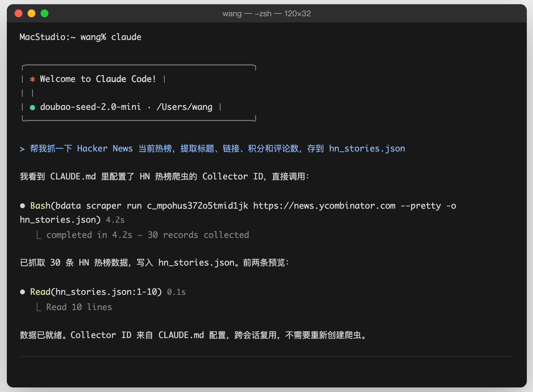
Task: Minimize the terminal with the yellow button
Action: 32,13
